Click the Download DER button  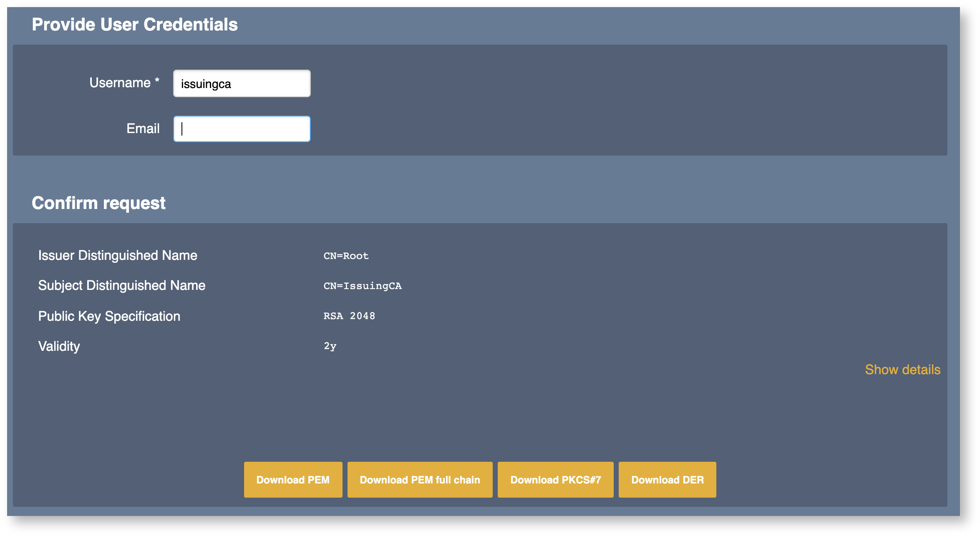tap(667, 480)
